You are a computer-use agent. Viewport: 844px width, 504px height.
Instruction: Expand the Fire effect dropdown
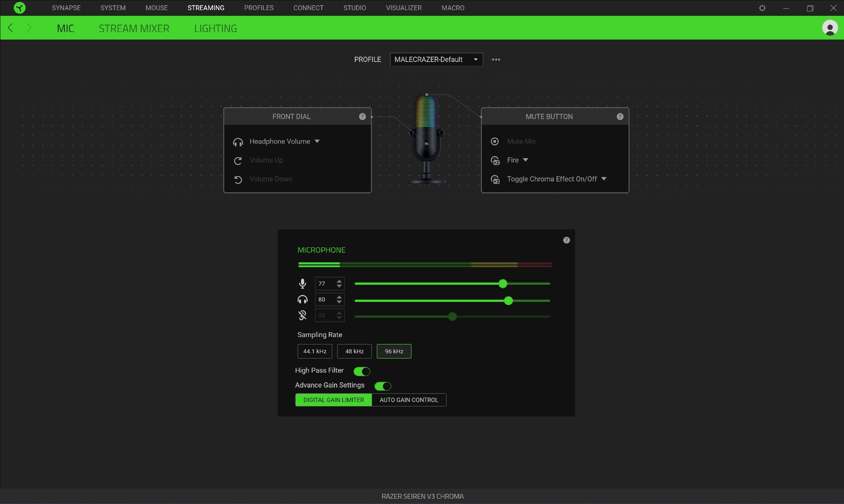point(525,160)
